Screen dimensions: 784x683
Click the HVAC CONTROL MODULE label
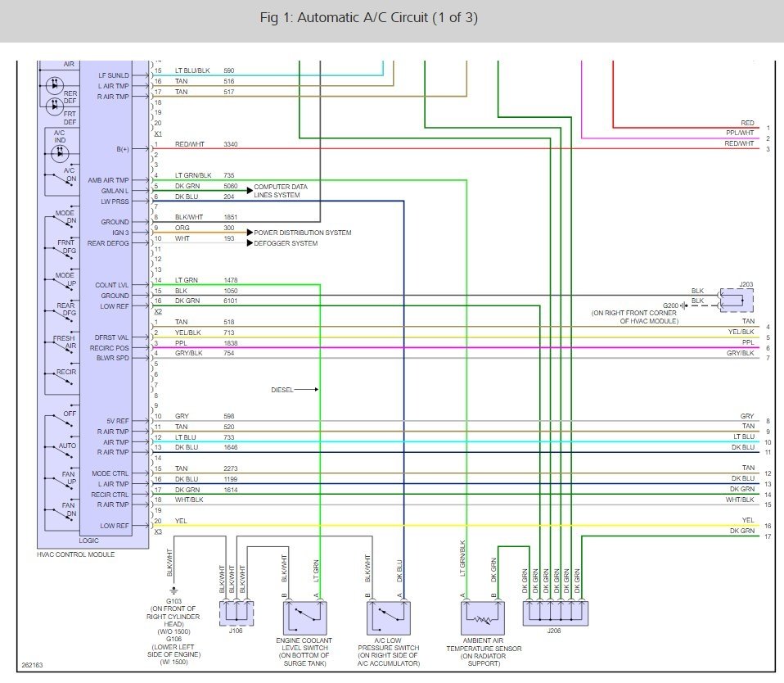pyautogui.click(x=75, y=554)
